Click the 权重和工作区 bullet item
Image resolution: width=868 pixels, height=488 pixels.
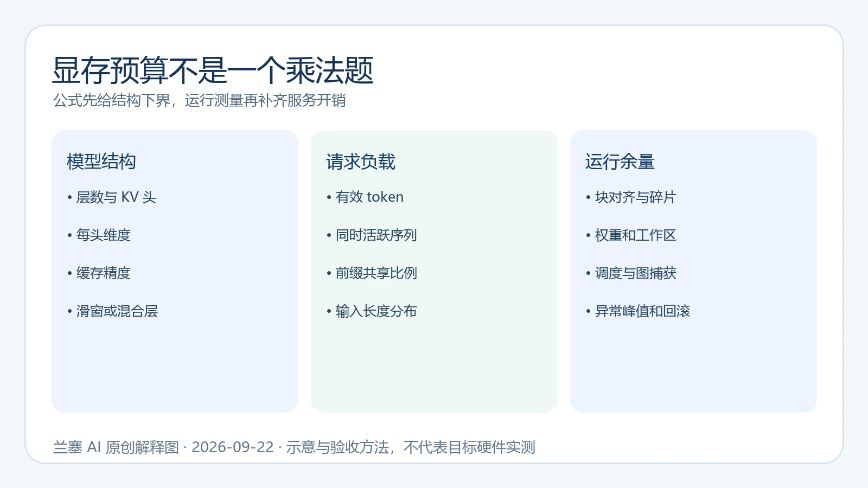(x=631, y=235)
